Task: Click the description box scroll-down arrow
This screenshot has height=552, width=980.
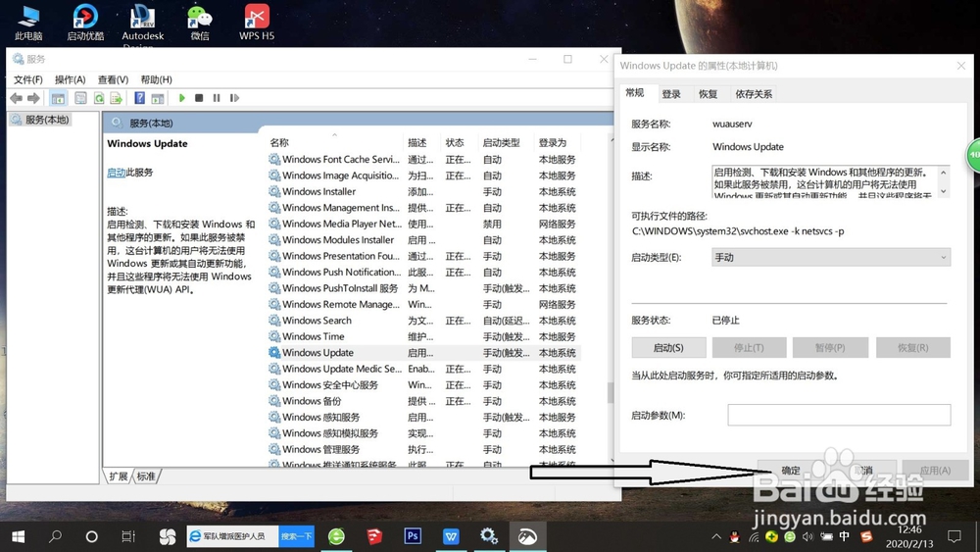Action: [x=943, y=191]
